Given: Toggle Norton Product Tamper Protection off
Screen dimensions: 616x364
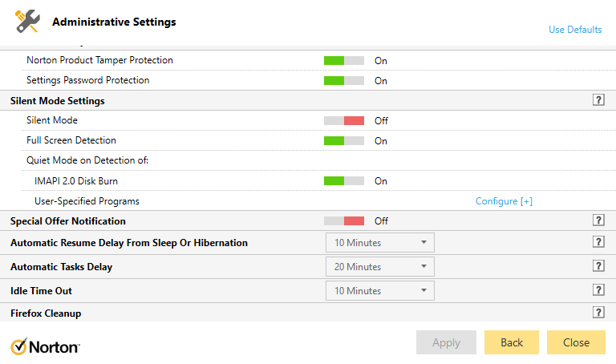Looking at the screenshot, I should tap(343, 60).
